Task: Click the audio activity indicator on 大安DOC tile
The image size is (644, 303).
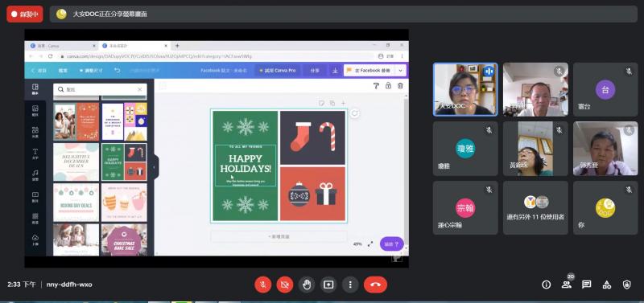Action: click(489, 72)
